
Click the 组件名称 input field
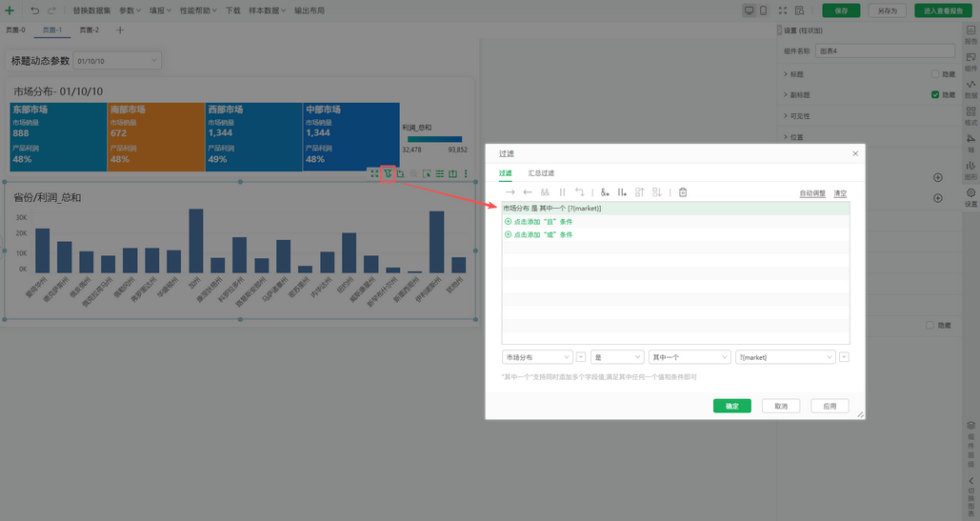click(885, 50)
